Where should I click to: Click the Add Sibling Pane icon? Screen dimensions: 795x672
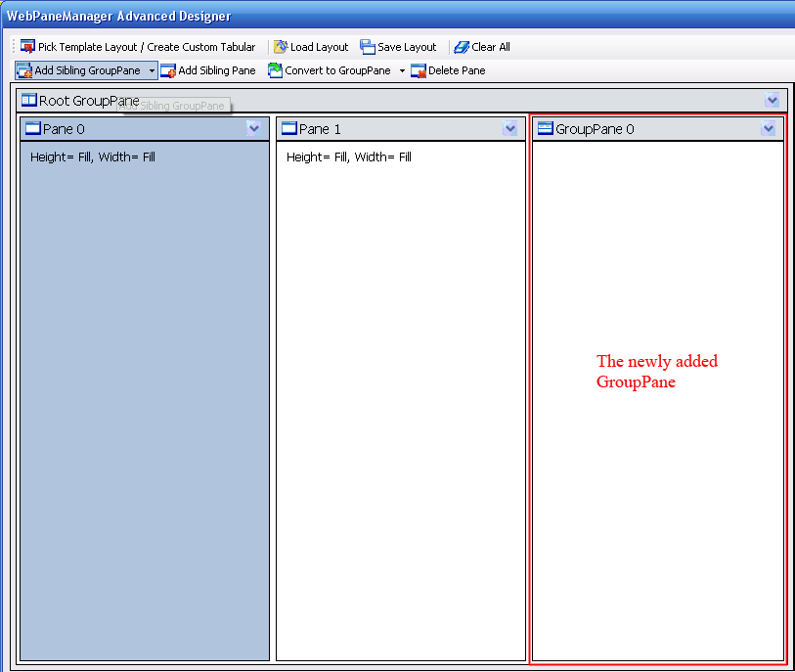[168, 70]
